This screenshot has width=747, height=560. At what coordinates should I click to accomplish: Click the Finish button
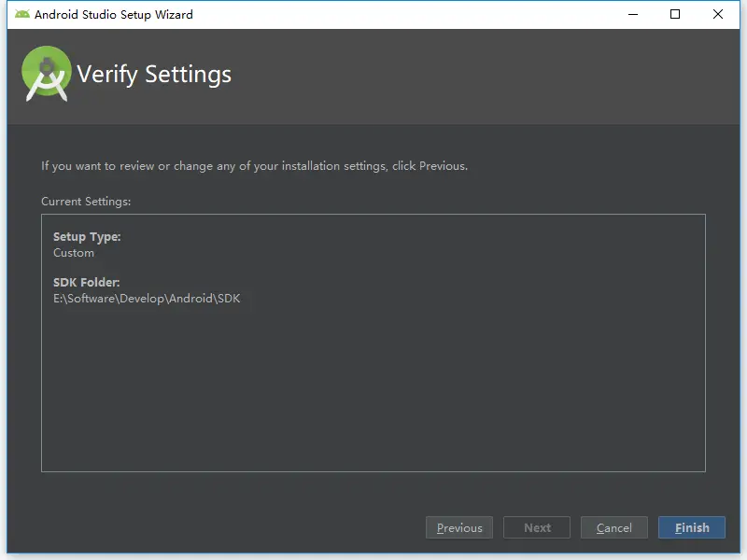coord(692,527)
